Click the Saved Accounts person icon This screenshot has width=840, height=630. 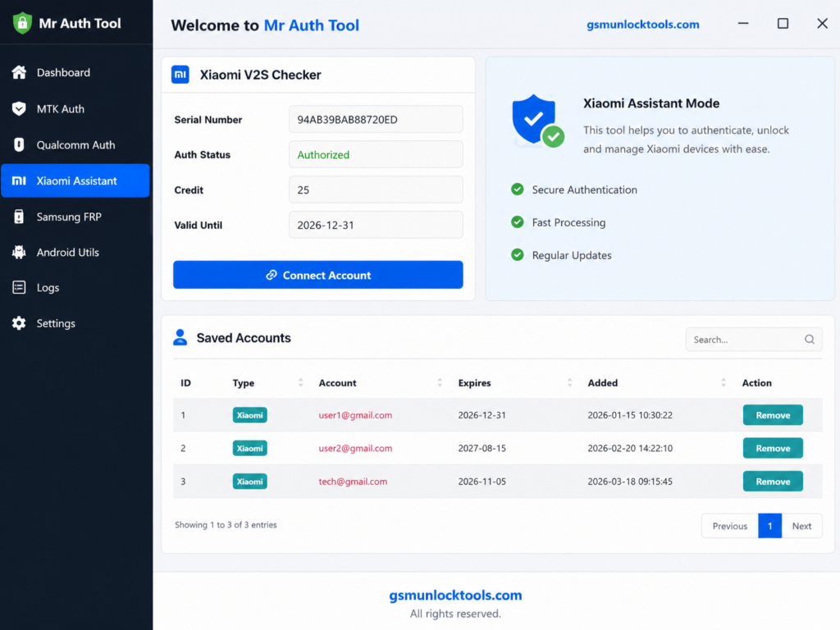pos(180,337)
